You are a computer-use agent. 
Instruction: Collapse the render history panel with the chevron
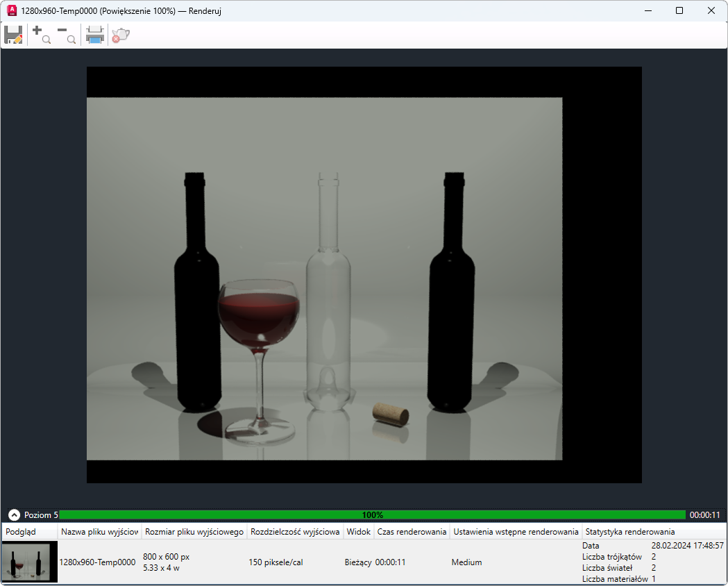(x=14, y=515)
